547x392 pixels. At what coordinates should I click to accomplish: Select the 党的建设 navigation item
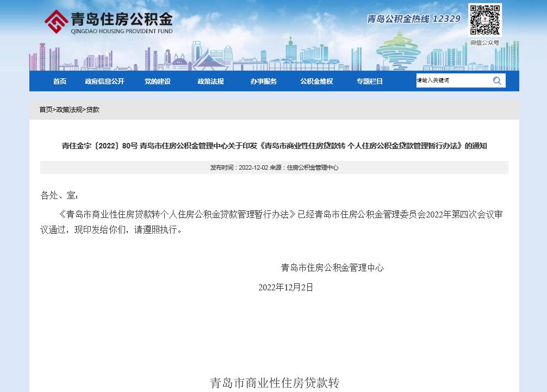(x=157, y=81)
